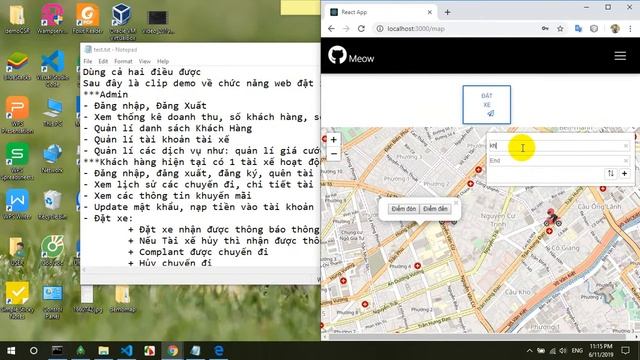Image resolution: width=640 pixels, height=360 pixels.
Task: Click the motorbike driver marker on the map
Action: (x=552, y=218)
